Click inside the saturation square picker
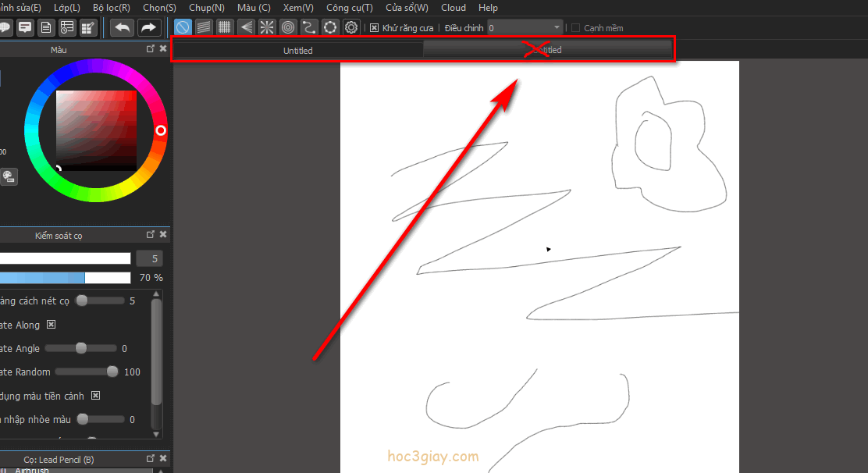Image resolution: width=868 pixels, height=473 pixels. tap(96, 130)
